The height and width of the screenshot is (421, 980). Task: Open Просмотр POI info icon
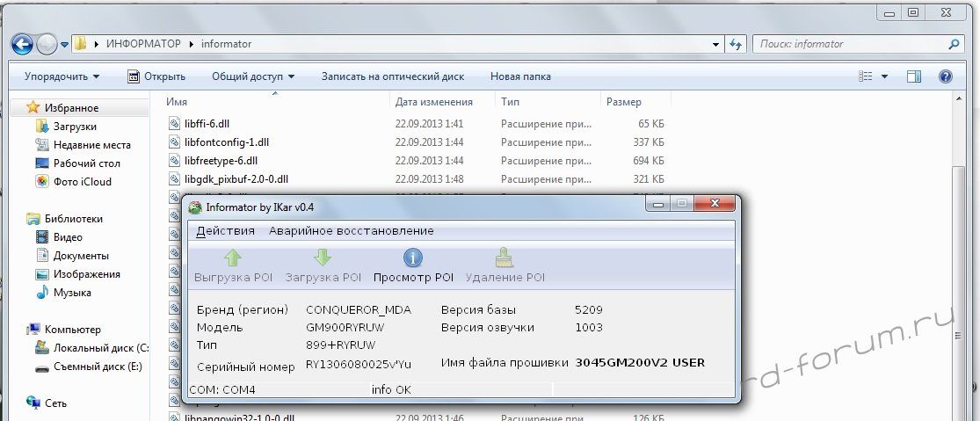[413, 258]
